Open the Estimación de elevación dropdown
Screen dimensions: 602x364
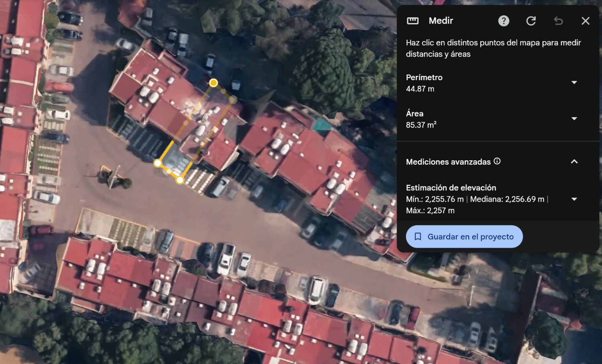574,199
